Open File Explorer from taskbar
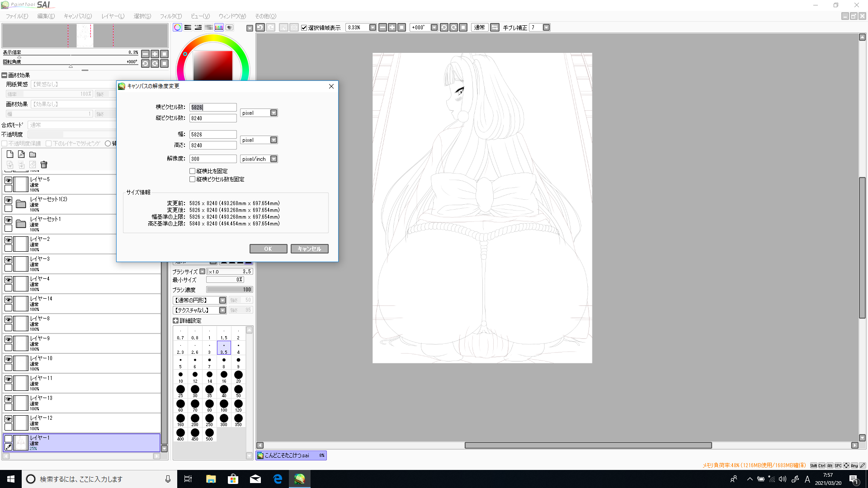868x488 pixels. [211, 479]
